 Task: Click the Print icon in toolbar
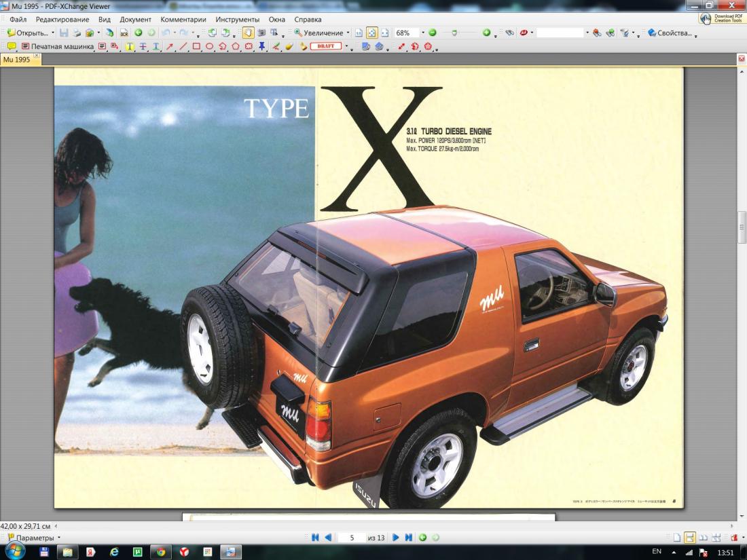tap(77, 33)
